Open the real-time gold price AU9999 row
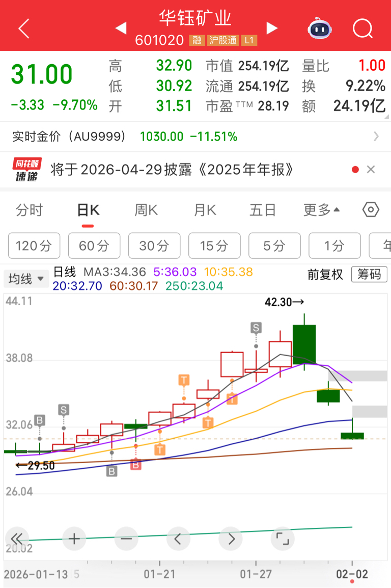This screenshot has width=391, height=588. click(195, 137)
